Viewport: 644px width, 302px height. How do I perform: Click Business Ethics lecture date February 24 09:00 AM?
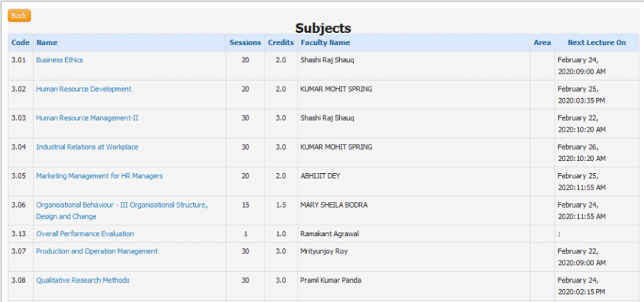click(582, 66)
